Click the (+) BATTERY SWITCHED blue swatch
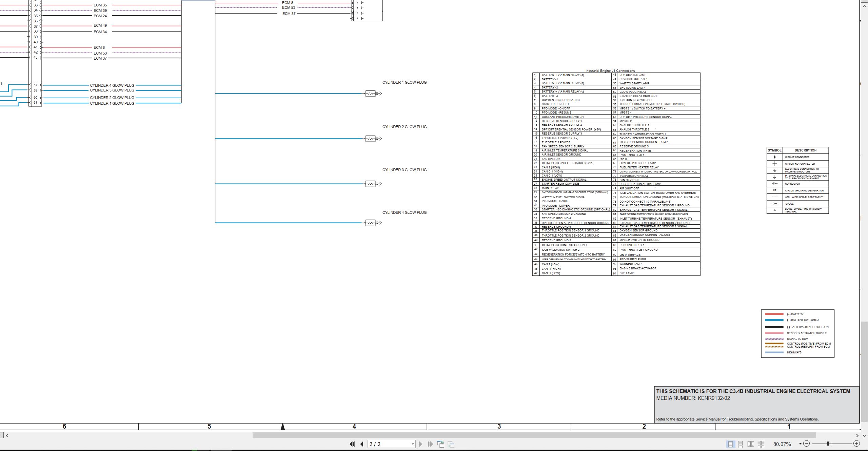The width and height of the screenshot is (868, 451). click(x=774, y=320)
